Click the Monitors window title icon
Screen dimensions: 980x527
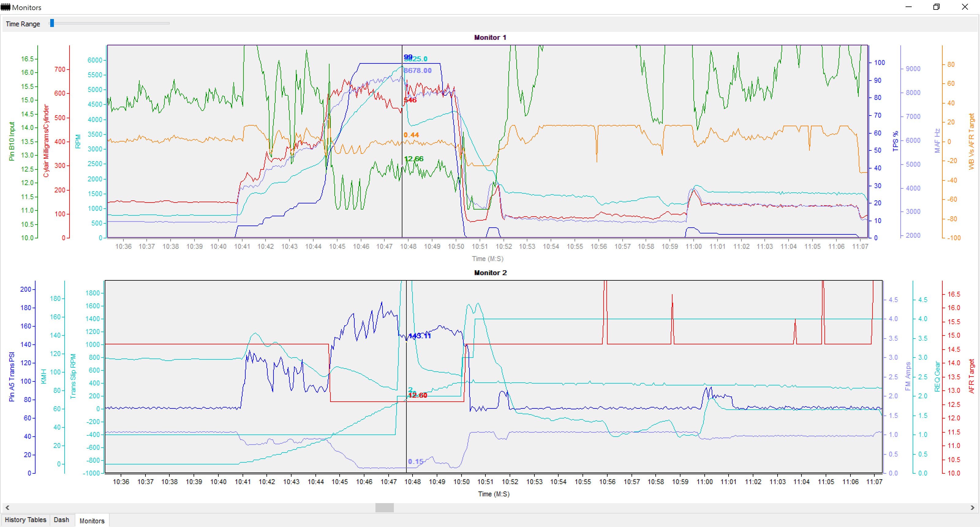tap(5, 7)
